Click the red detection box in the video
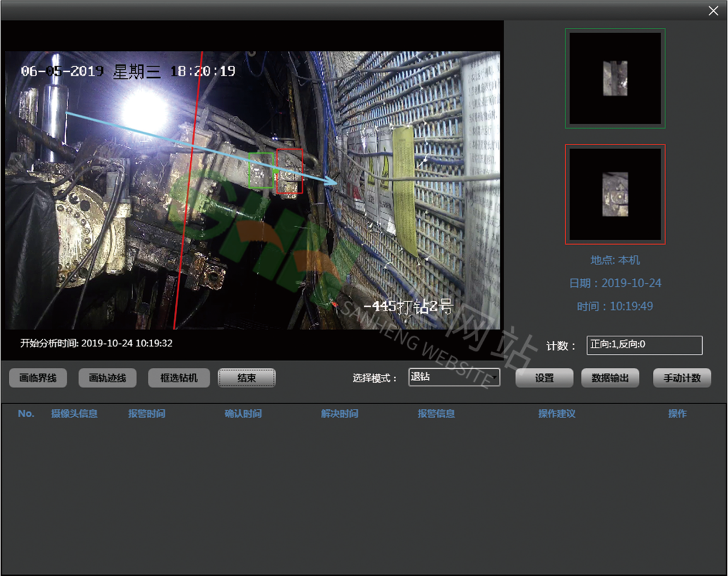 coord(290,171)
